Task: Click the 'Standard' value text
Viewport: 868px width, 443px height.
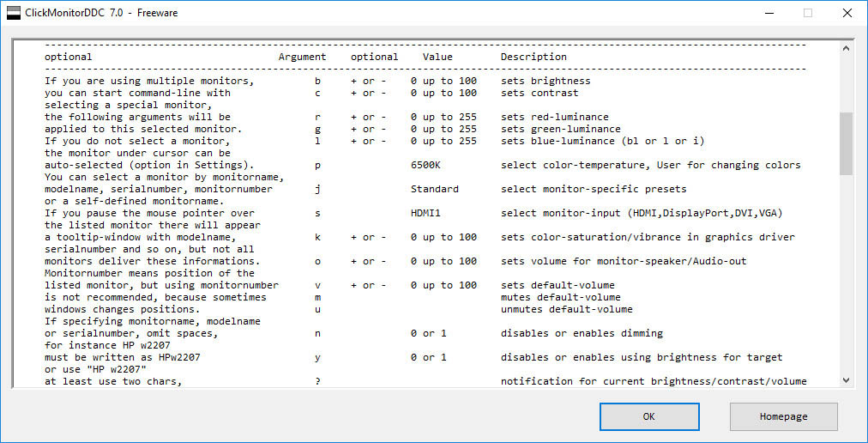Action: coord(435,189)
